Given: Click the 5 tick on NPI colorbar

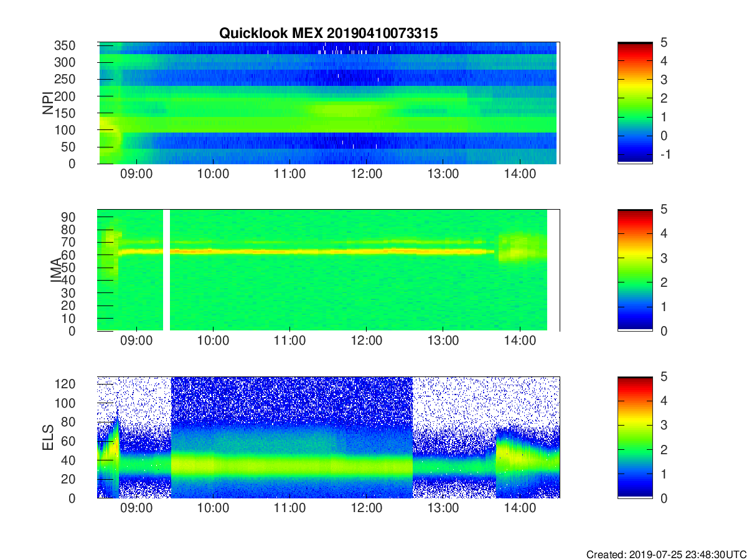Looking at the screenshot, I should pyautogui.click(x=663, y=42).
